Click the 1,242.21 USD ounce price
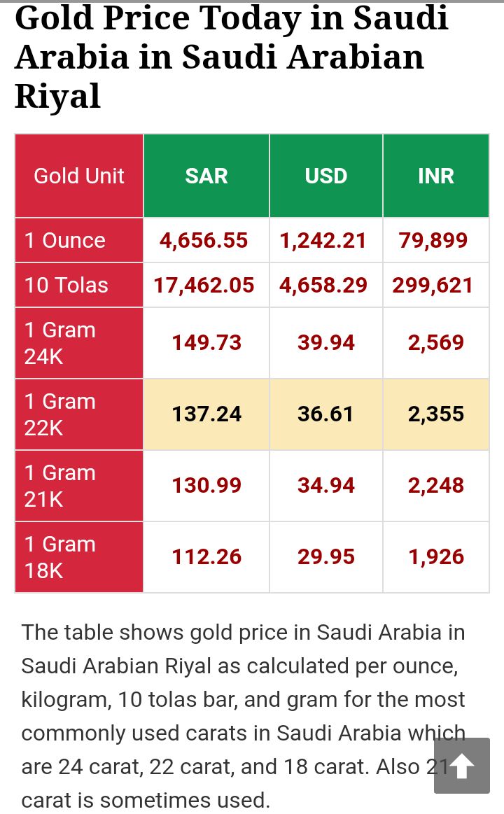 (323, 240)
